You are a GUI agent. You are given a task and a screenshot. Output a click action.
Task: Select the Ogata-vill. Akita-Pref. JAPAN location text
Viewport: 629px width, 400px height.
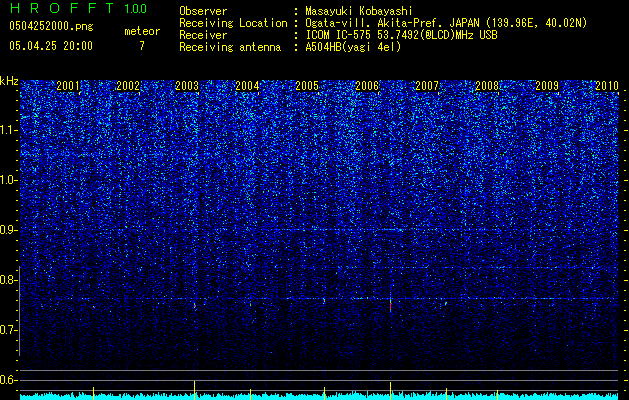pyautogui.click(x=446, y=23)
